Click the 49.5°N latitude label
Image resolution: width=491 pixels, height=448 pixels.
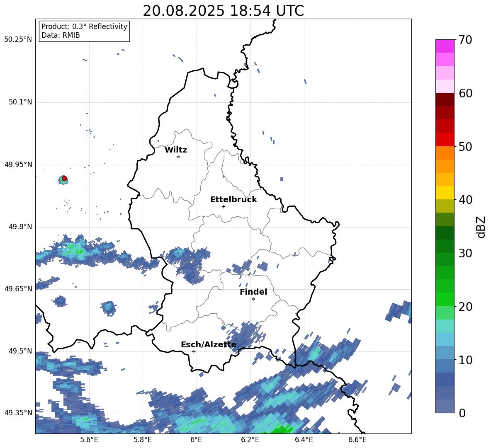pos(20,351)
